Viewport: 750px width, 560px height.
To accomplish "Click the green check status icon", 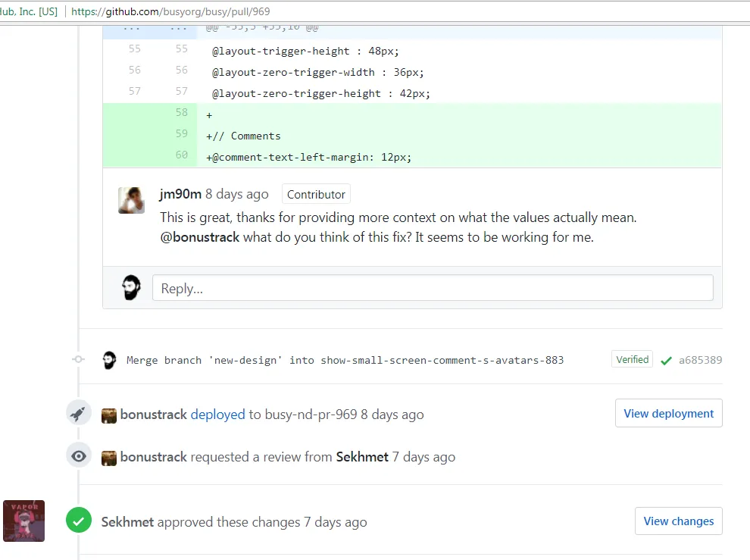I will pos(666,361).
